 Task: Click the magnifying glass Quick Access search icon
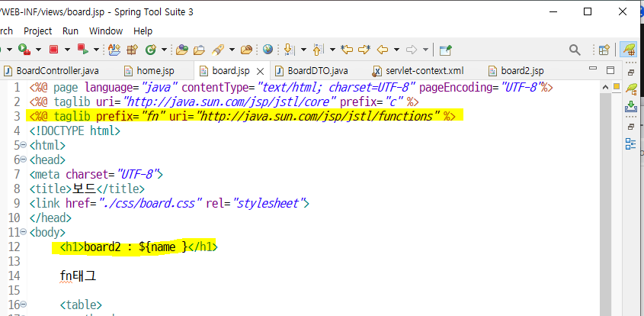pos(575,50)
